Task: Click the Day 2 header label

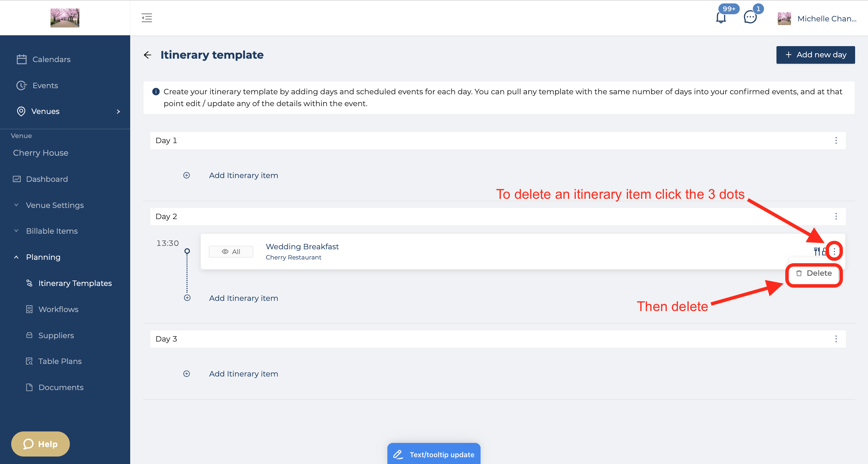Action: (166, 216)
